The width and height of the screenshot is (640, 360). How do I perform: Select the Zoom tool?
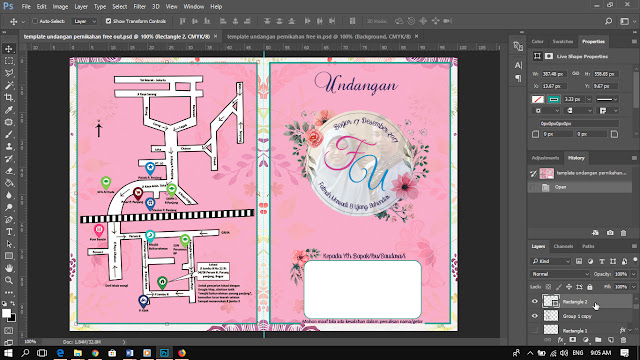(9, 280)
